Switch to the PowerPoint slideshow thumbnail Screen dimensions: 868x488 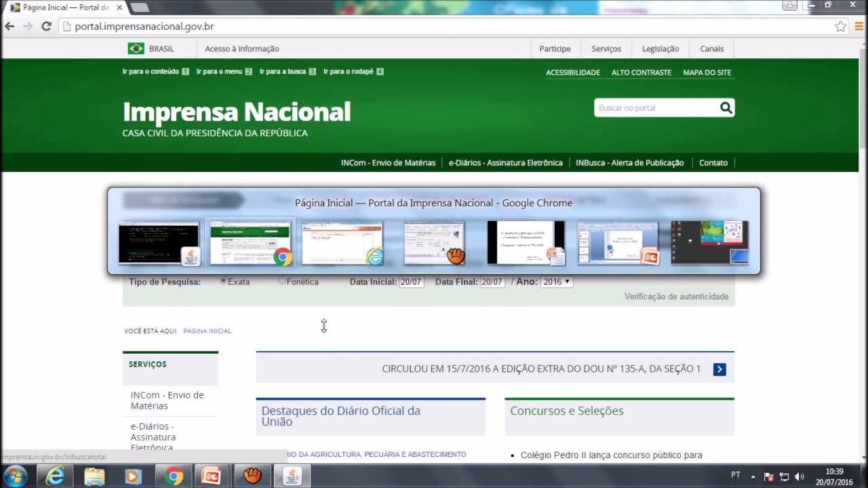tap(526, 243)
